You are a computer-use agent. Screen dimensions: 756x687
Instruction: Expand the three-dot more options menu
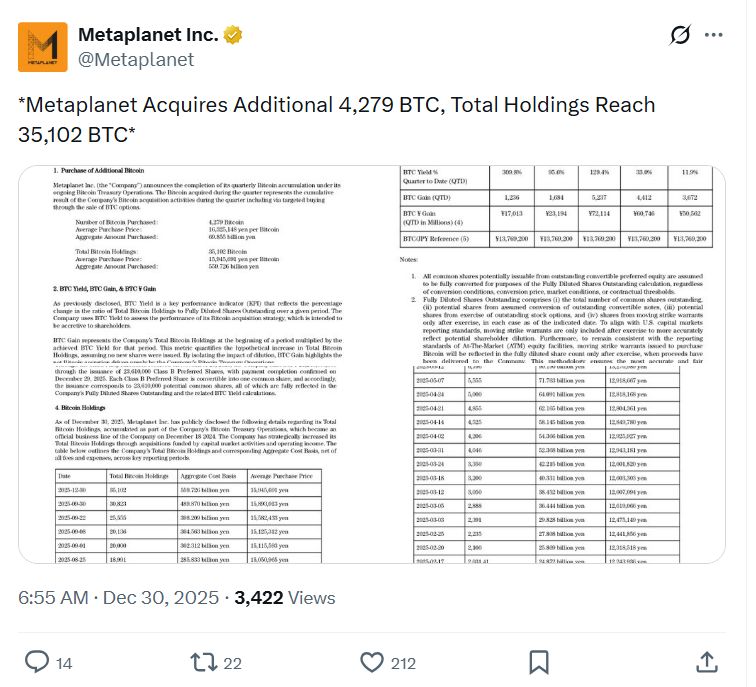click(x=713, y=35)
